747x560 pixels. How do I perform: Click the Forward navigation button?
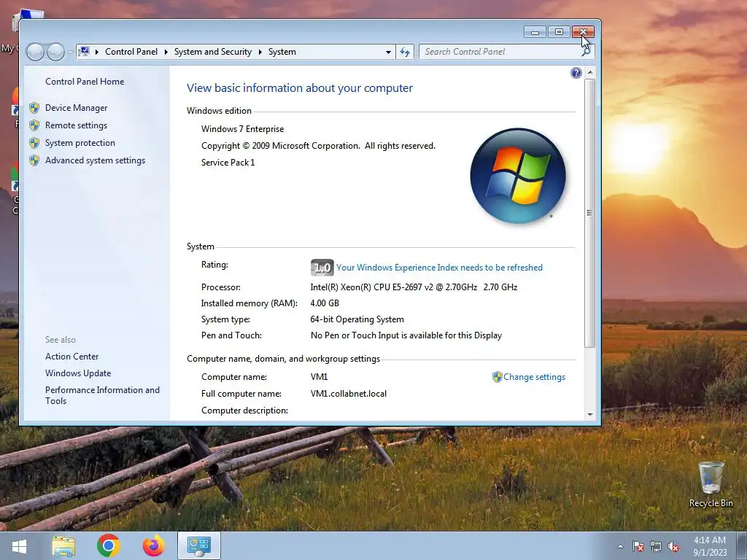55,52
